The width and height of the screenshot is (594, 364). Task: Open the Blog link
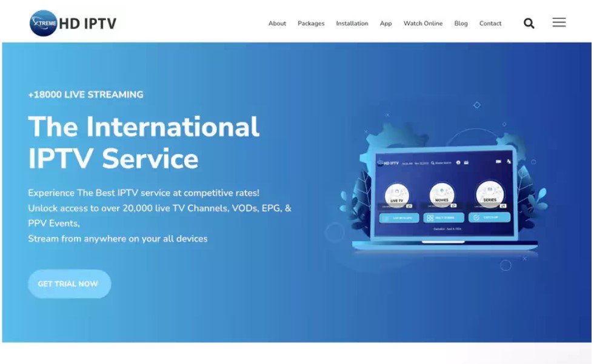461,24
